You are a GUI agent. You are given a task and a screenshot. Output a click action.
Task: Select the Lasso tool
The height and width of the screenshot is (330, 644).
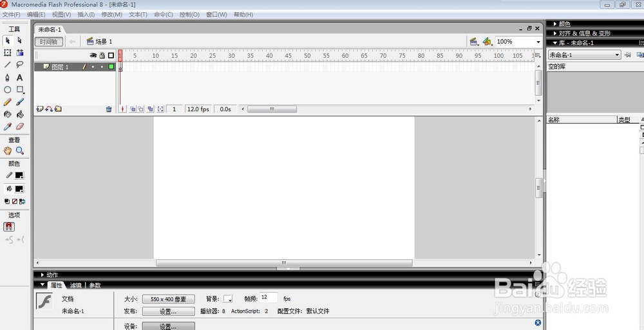coord(19,64)
